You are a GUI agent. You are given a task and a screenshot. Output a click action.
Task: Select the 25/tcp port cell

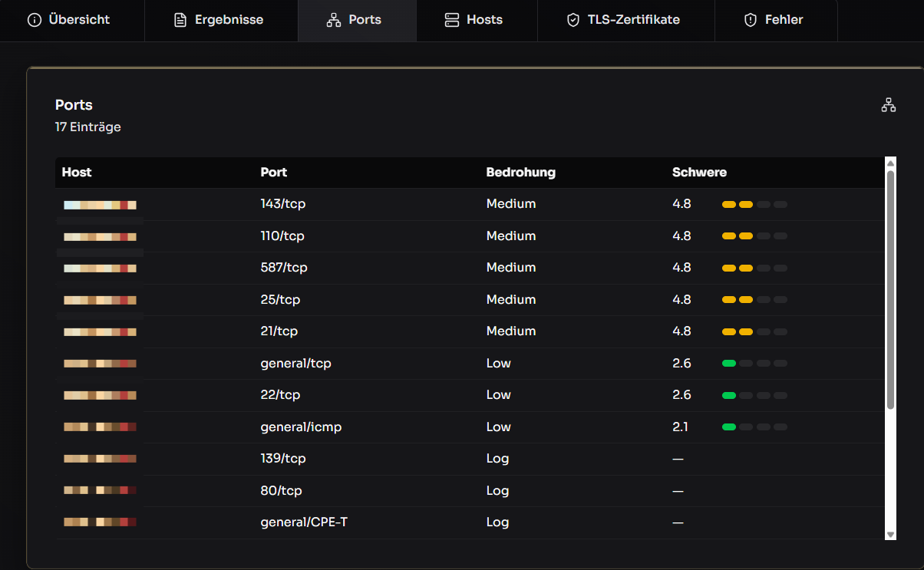tap(280, 299)
